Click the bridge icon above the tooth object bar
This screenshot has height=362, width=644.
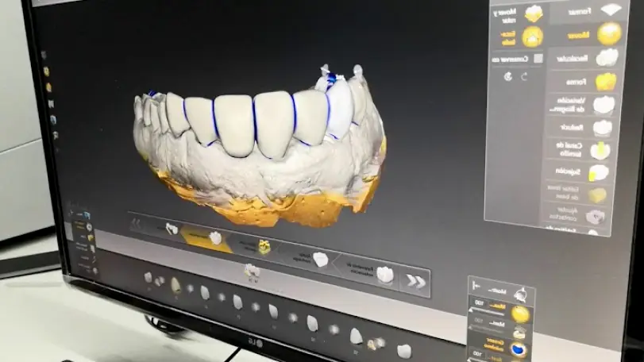coord(252,271)
